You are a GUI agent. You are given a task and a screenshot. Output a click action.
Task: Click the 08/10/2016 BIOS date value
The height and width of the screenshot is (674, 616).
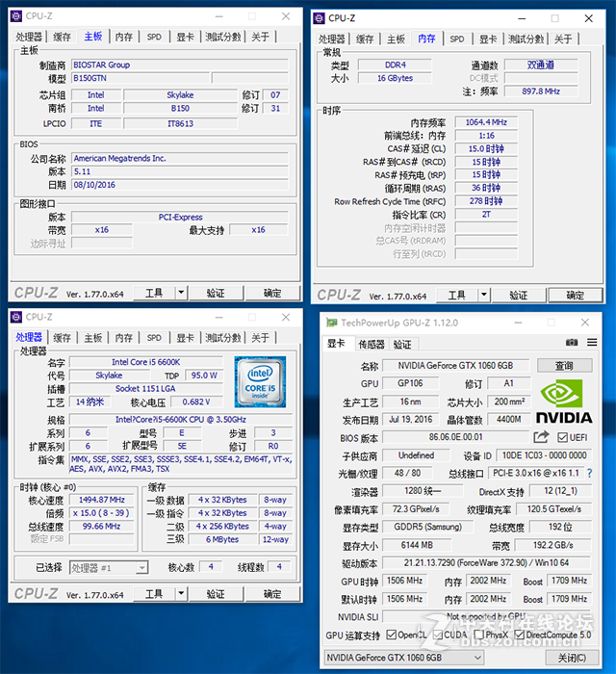coord(180,185)
